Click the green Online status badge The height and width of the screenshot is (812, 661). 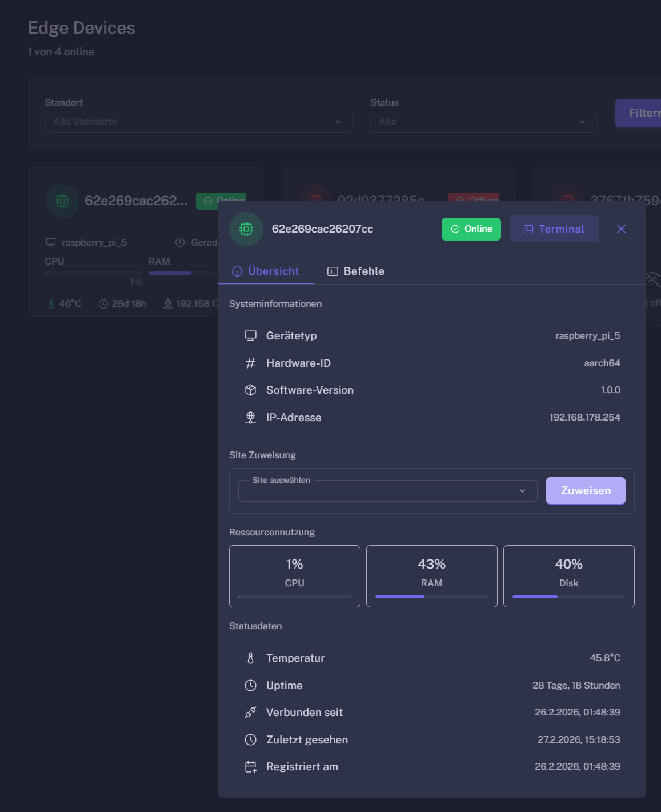pyautogui.click(x=471, y=229)
